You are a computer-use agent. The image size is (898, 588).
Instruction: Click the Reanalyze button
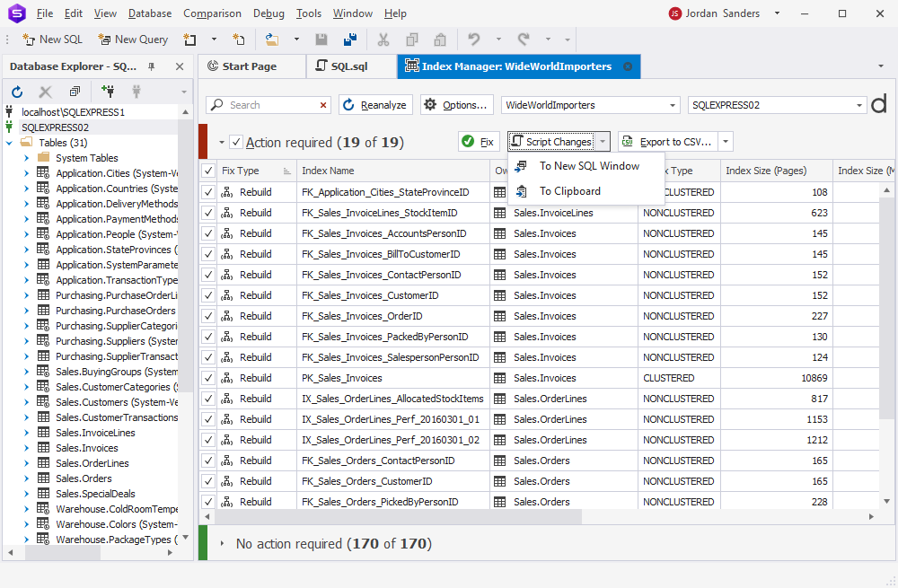(x=375, y=105)
